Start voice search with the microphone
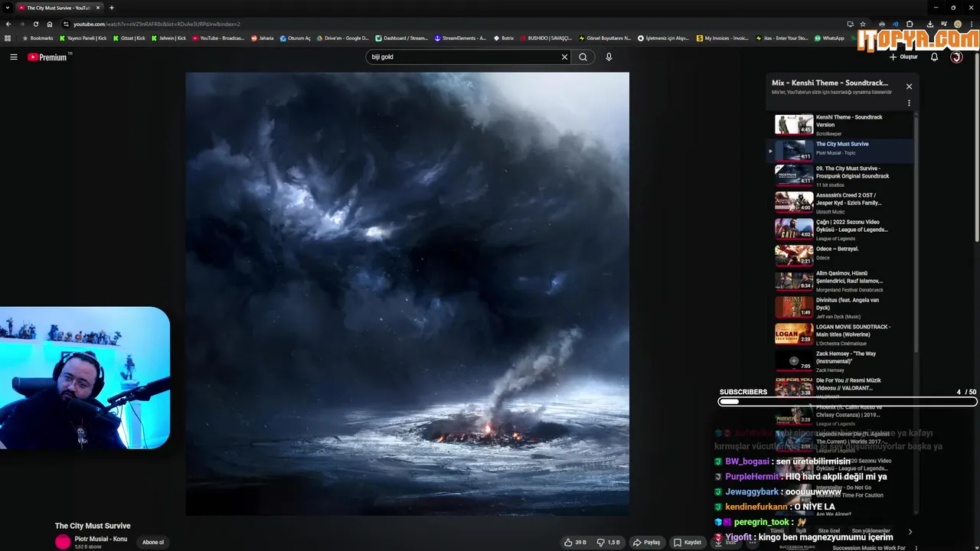 pos(609,57)
